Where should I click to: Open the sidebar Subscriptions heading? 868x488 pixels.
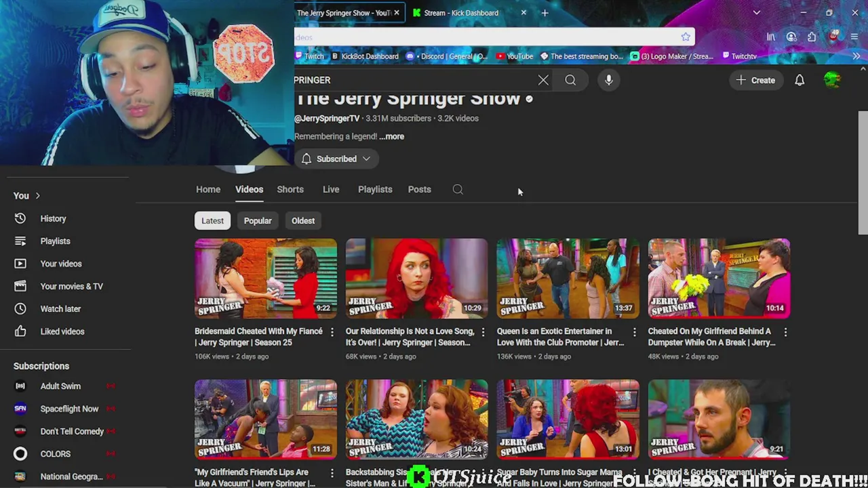[41, 366]
